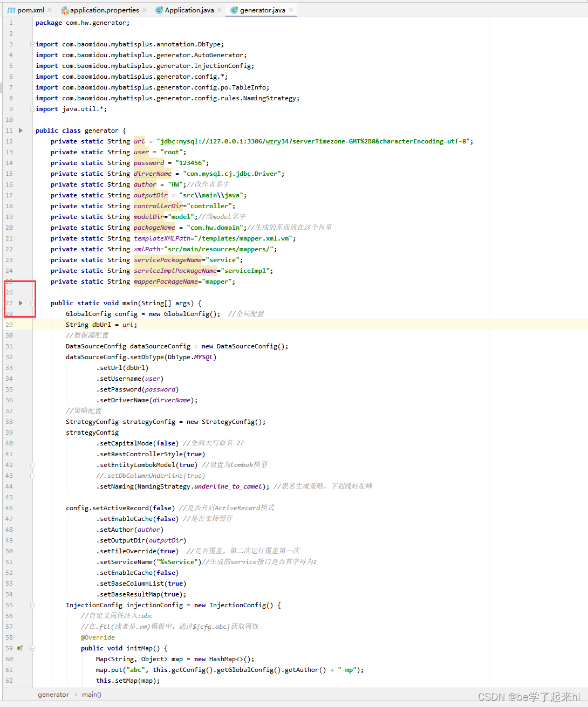The width and height of the screenshot is (588, 707).
Task: Click the .setFileOverride(true) call
Action: [x=138, y=551]
